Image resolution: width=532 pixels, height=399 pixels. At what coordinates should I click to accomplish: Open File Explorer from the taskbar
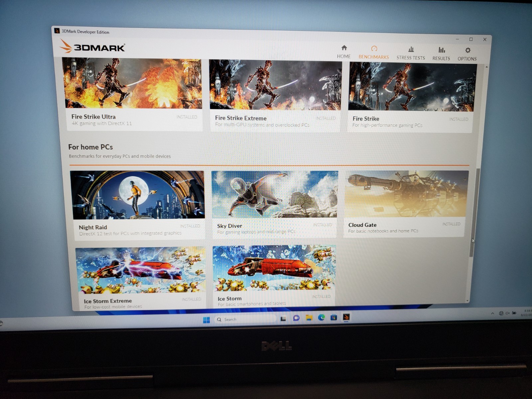(309, 318)
